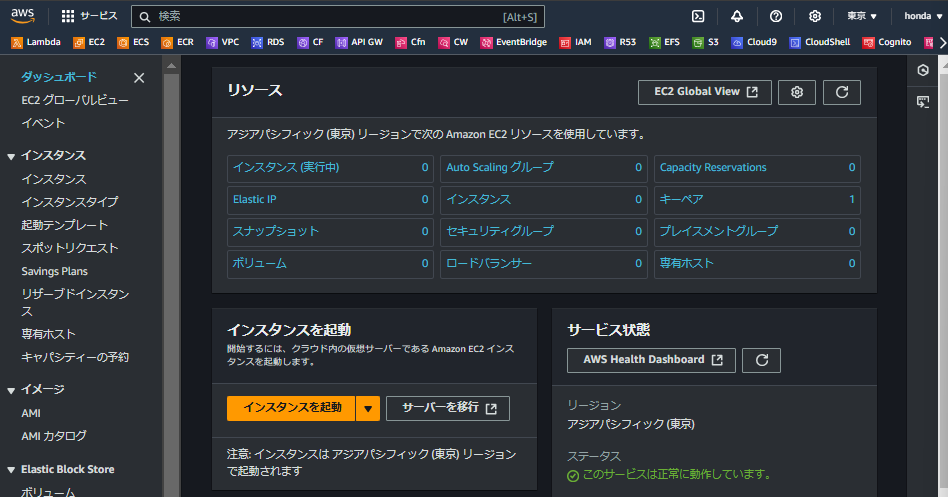948x497 pixels.
Task: Open VPC favorite shortcut
Action: click(222, 42)
